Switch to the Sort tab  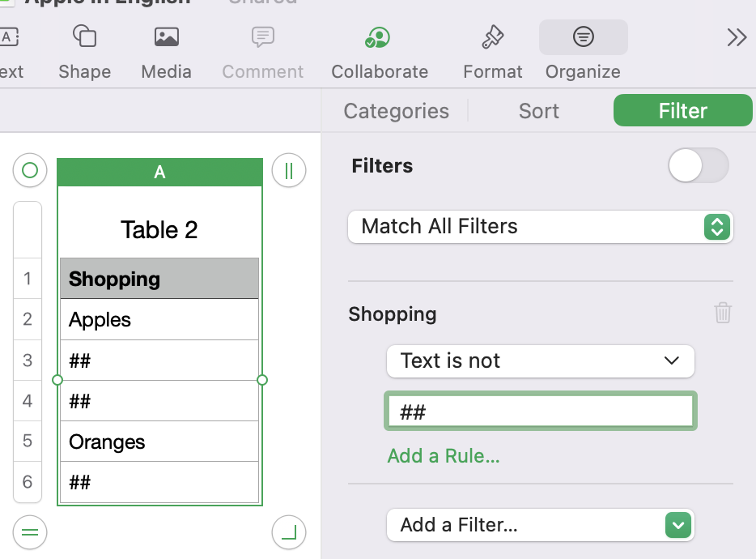[539, 111]
